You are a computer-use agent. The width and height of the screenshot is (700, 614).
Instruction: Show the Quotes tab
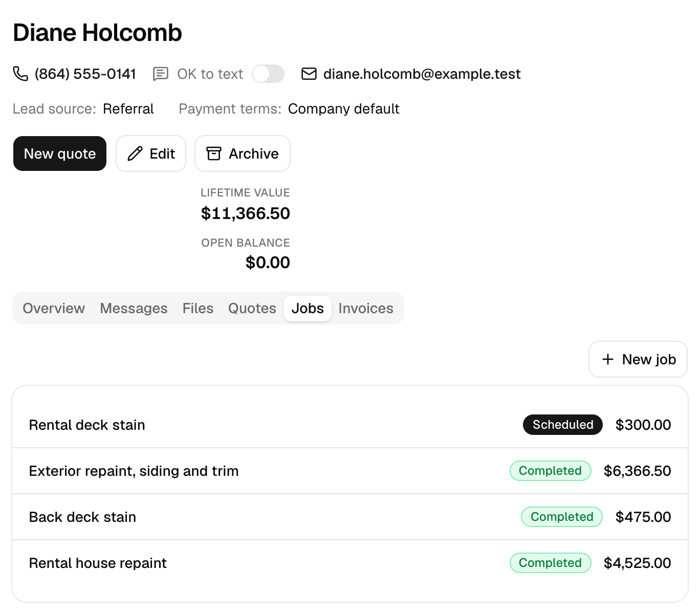pyautogui.click(x=252, y=308)
